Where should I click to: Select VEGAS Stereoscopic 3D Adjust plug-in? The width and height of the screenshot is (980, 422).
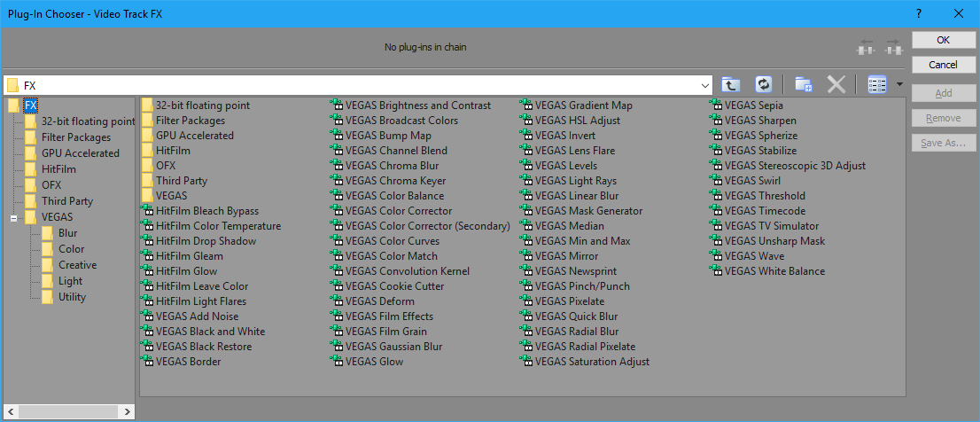(788, 166)
